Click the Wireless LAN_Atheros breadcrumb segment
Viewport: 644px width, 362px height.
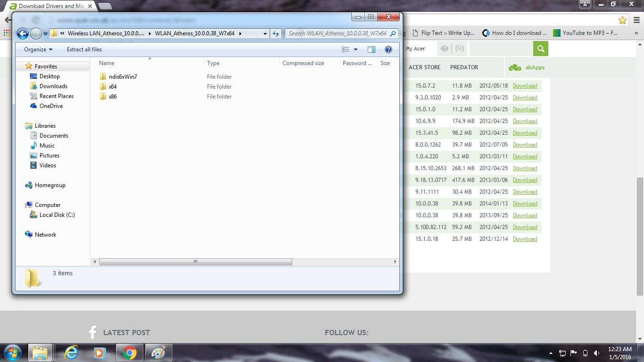click(106, 33)
